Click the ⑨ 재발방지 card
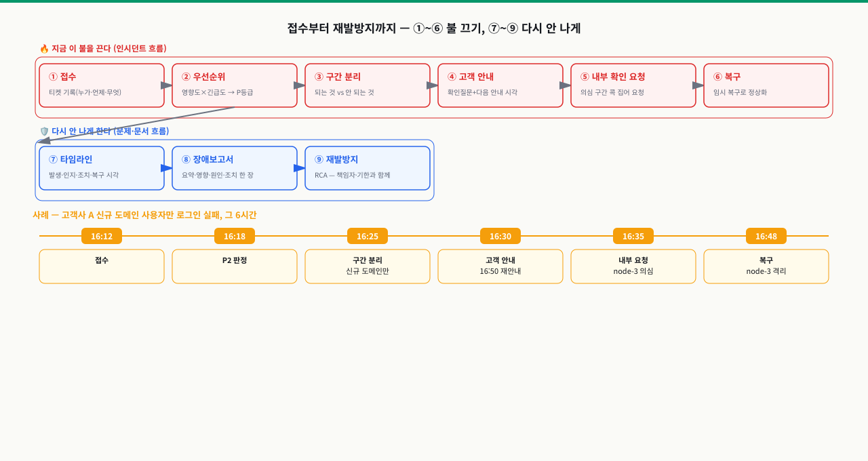The width and height of the screenshot is (868, 461). [368, 168]
